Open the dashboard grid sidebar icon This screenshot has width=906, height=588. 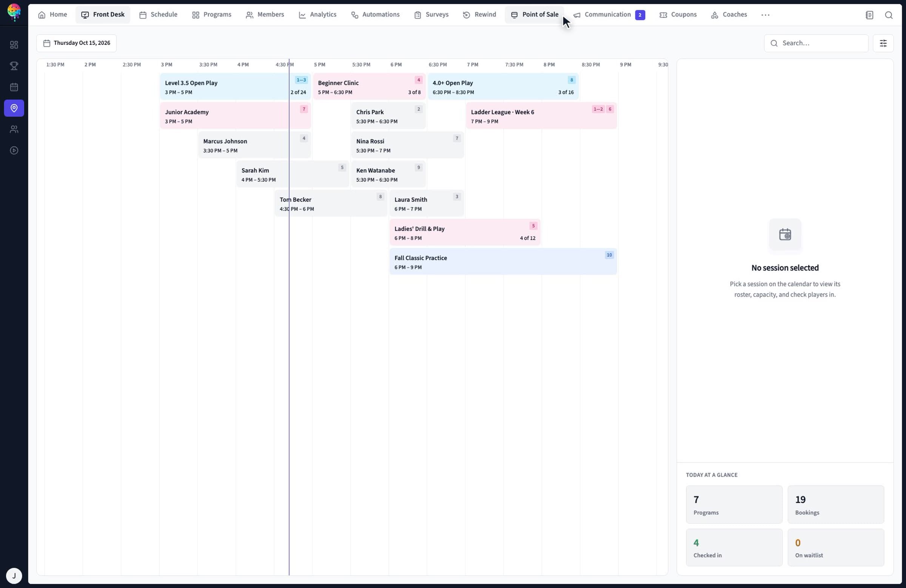tap(14, 45)
